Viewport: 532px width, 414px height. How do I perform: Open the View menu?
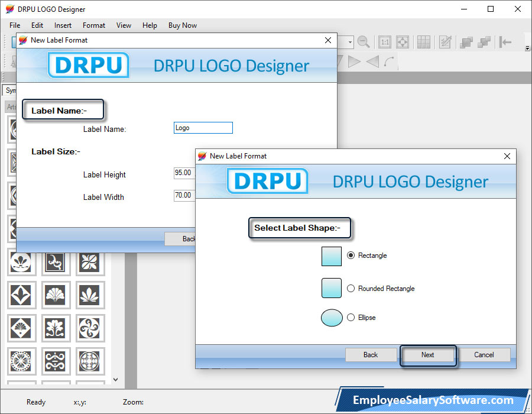click(x=124, y=25)
